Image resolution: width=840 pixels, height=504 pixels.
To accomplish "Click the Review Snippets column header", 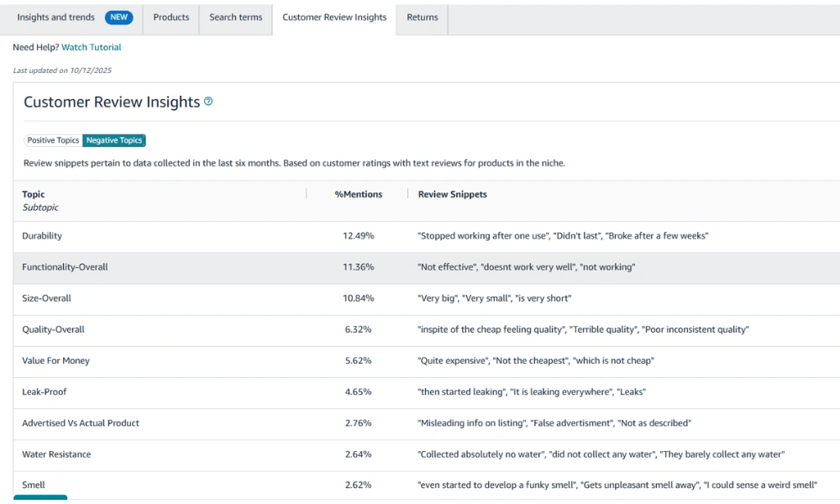I will coord(452,194).
